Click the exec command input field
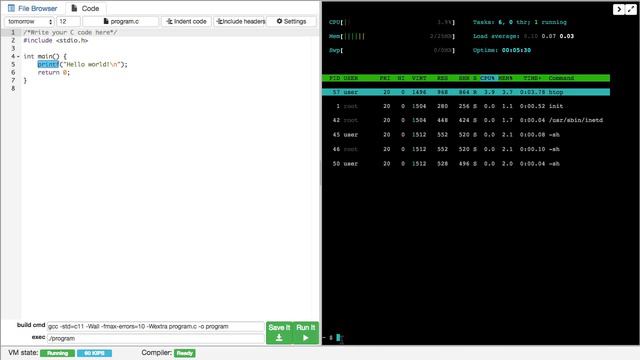Screen dimensions: 640x360 tap(156, 338)
